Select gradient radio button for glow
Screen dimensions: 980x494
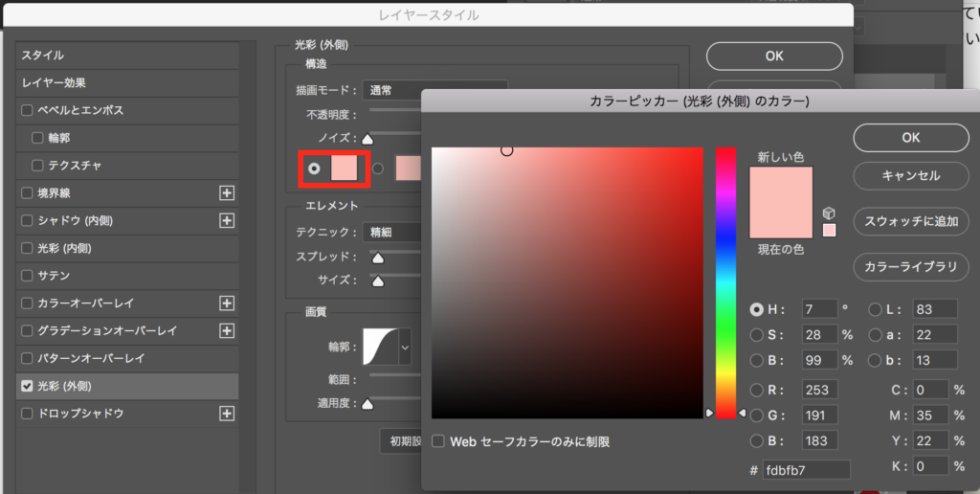[x=378, y=168]
